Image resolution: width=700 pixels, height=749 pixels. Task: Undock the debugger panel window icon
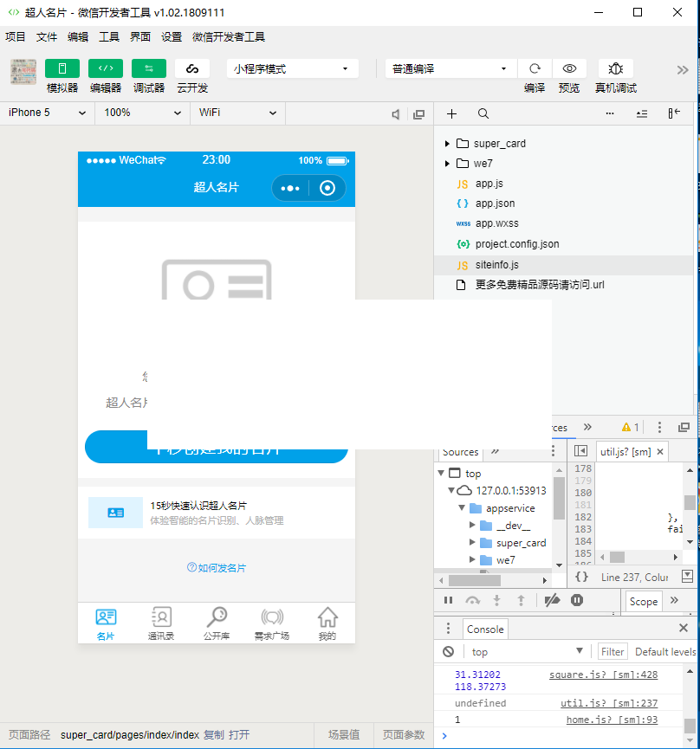tap(684, 427)
